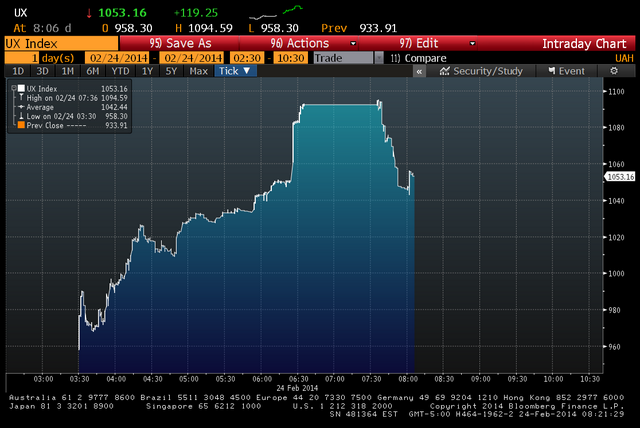This screenshot has width=640, height=428.
Task: Switch to the YTD range tab
Action: tap(119, 71)
